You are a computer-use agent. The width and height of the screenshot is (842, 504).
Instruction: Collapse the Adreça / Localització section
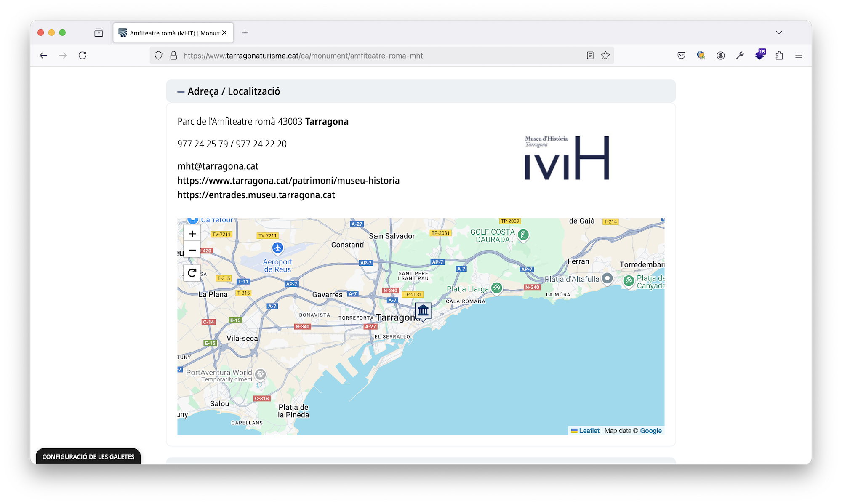pyautogui.click(x=229, y=91)
